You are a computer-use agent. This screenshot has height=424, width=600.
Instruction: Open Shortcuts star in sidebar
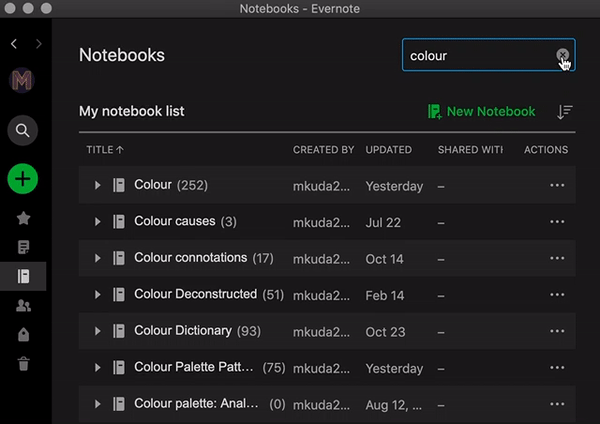(23, 218)
